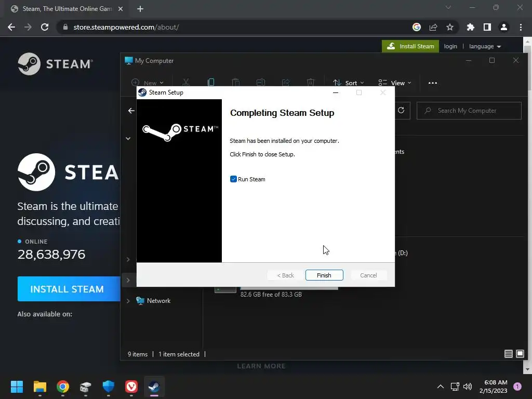Open the View dropdown in My Computer
The height and width of the screenshot is (399, 532).
tap(395, 83)
